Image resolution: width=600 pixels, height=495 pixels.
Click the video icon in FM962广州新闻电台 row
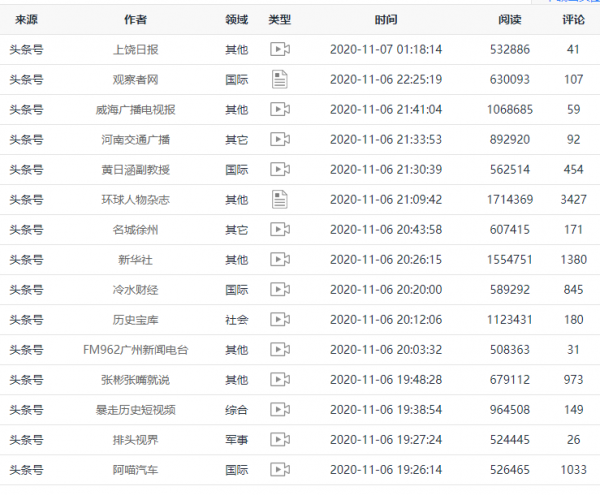coord(280,350)
